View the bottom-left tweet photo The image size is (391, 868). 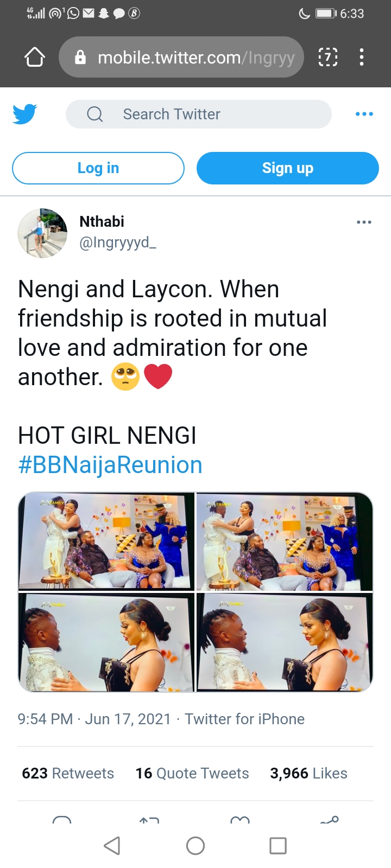click(106, 642)
